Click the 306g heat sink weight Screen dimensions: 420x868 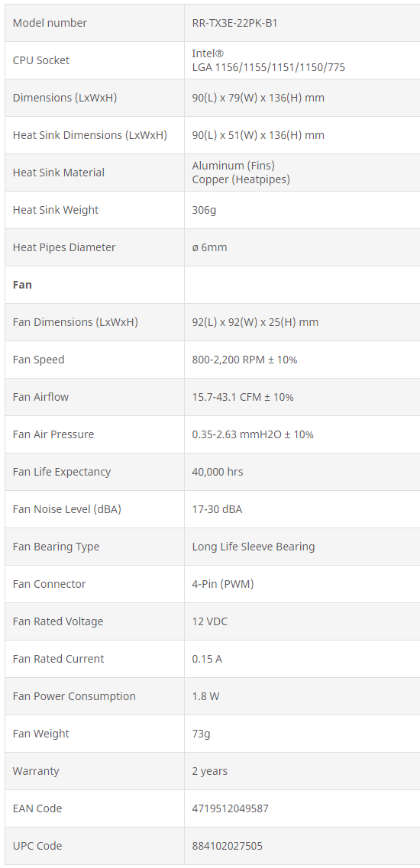(x=204, y=210)
